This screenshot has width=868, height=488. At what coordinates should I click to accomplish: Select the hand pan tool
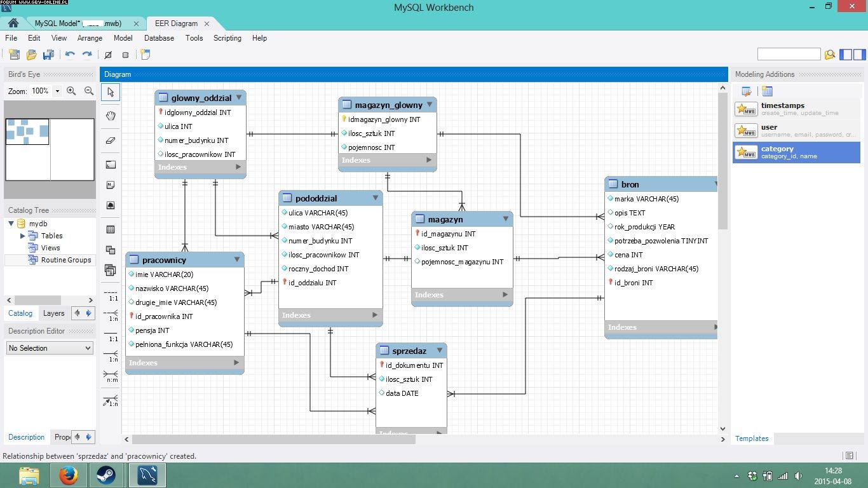[111, 116]
